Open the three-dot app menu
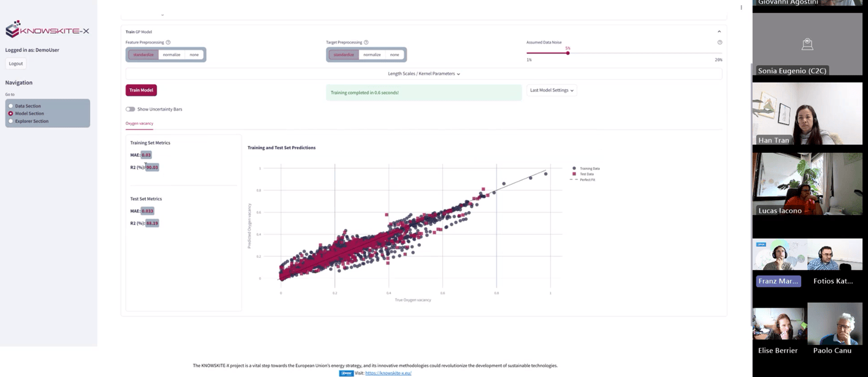Image resolution: width=868 pixels, height=377 pixels. [x=741, y=8]
